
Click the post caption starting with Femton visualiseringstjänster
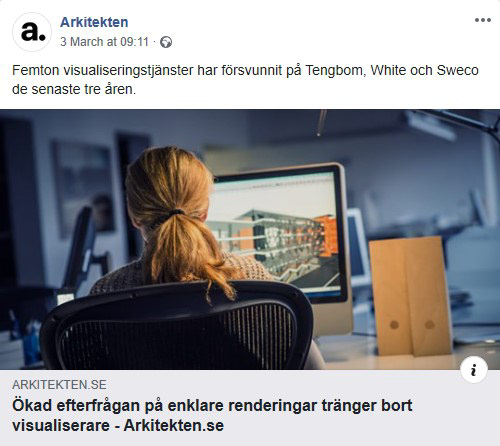click(x=245, y=80)
